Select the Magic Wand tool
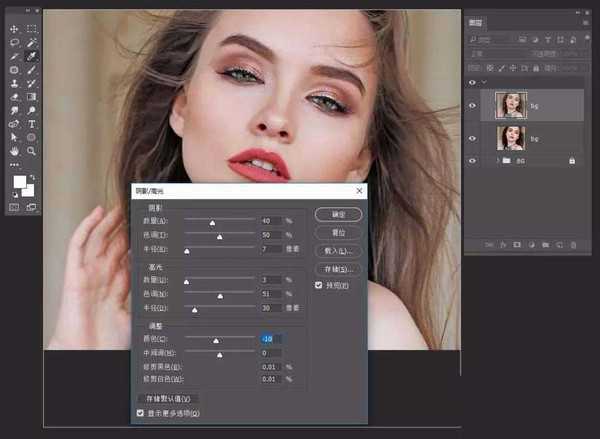Image resolution: width=600 pixels, height=439 pixels. pyautogui.click(x=32, y=43)
